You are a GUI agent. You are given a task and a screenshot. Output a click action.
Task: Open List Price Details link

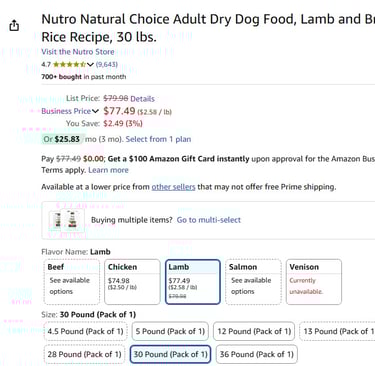(142, 99)
